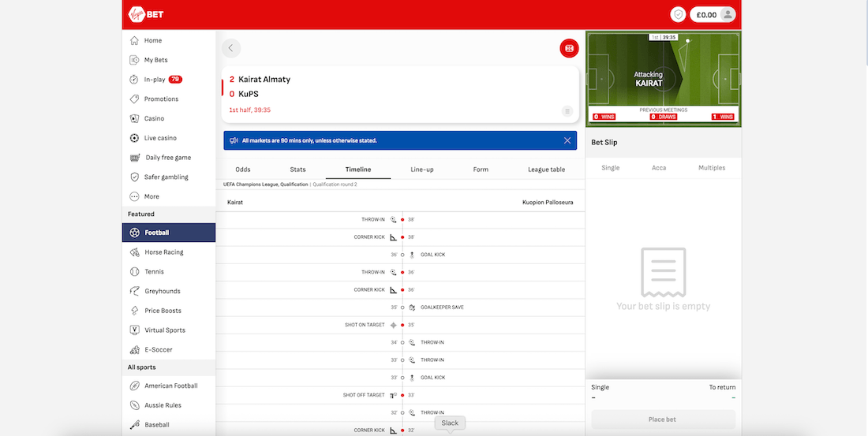This screenshot has height=436, width=868.
Task: Click the SHOT ON TARGET timeline event
Action: point(365,325)
